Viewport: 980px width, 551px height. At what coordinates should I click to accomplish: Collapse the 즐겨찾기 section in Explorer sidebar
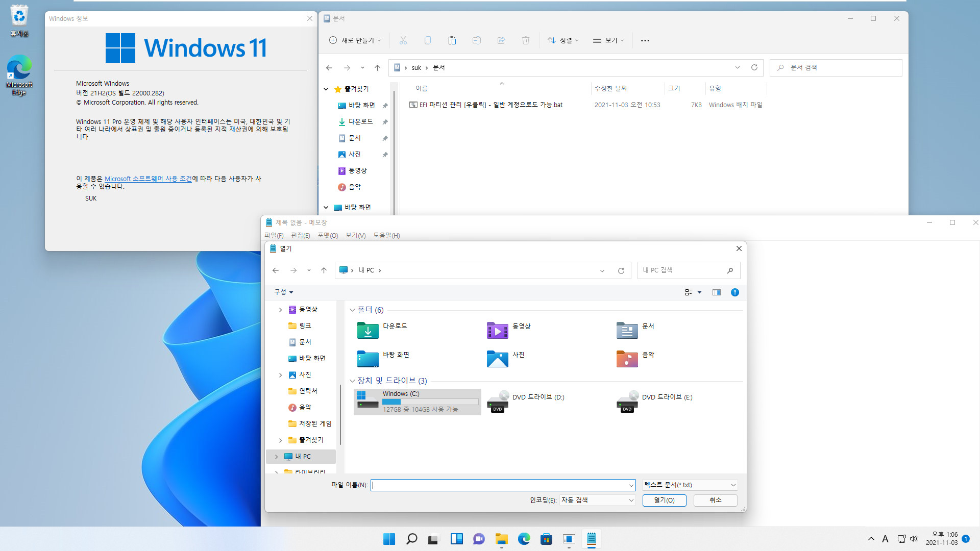click(326, 89)
